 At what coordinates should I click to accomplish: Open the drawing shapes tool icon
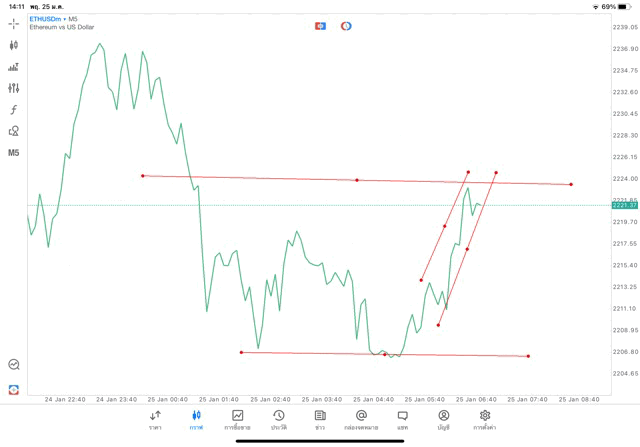point(14,131)
